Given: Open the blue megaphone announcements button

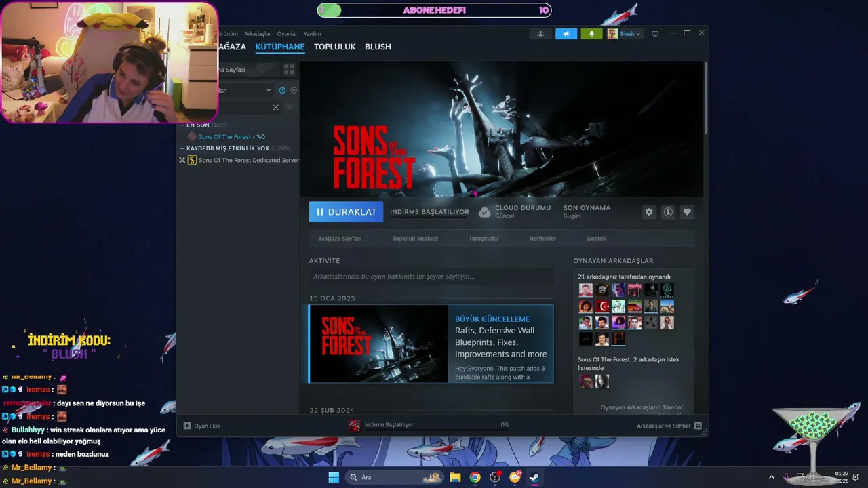Looking at the screenshot, I should tap(566, 34).
